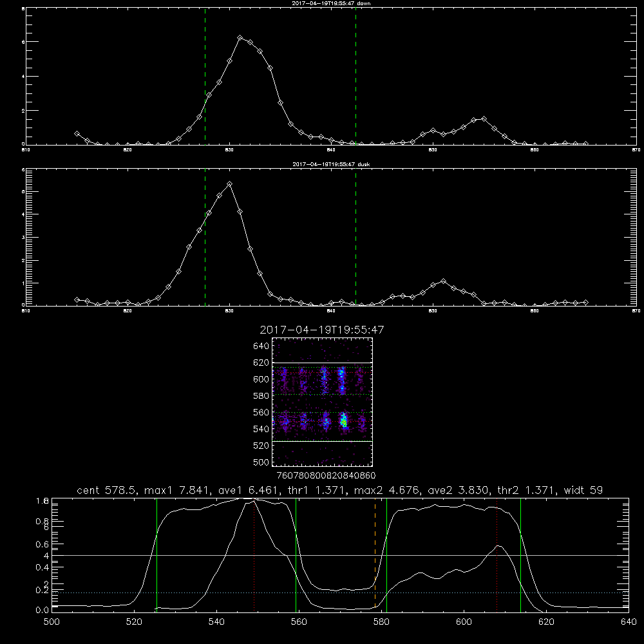Click the upper solid white line in heatmap near 620
This screenshot has height=644, width=644.
pyautogui.click(x=322, y=363)
